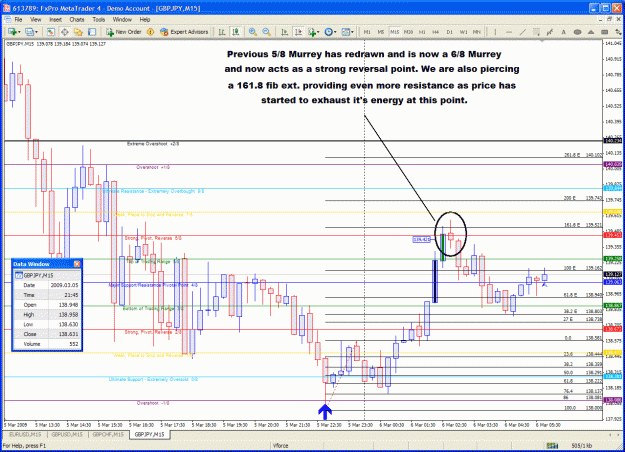Image resolution: width=625 pixels, height=452 pixels.
Task: Toggle chart shift from right border
Action: click(x=298, y=32)
